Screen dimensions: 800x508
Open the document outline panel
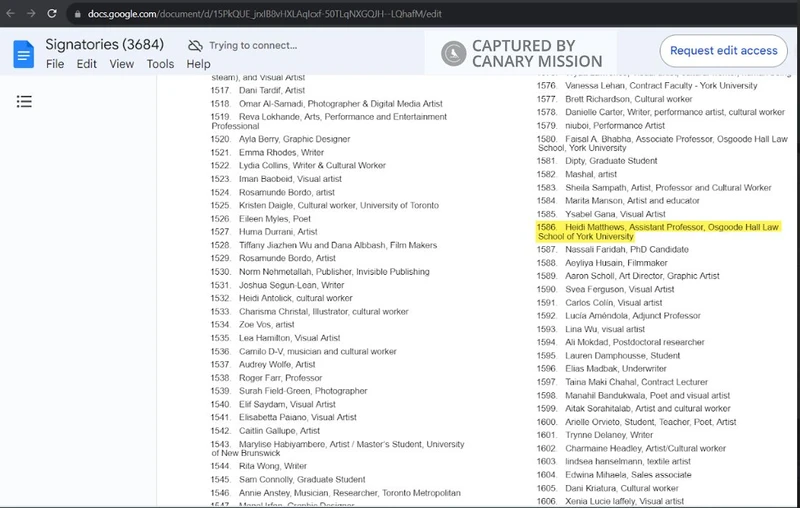click(24, 102)
